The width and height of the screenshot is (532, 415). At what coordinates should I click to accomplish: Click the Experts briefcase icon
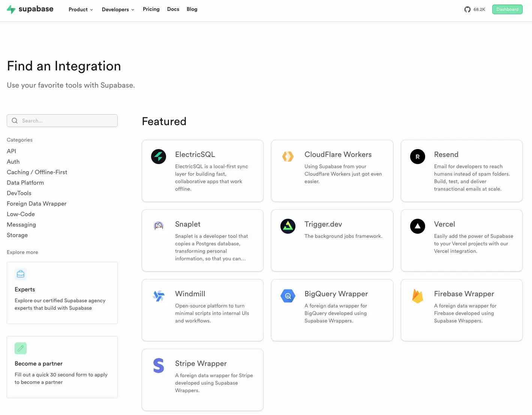pyautogui.click(x=21, y=274)
